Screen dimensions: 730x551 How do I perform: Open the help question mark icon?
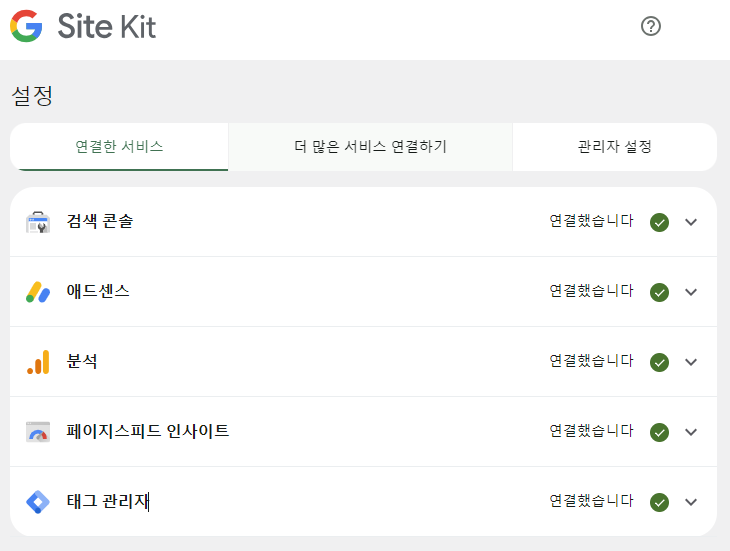(x=650, y=26)
